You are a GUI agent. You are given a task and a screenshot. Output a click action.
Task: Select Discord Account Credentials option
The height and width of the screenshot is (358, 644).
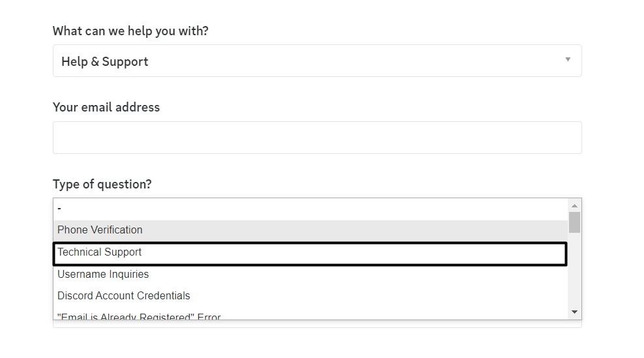310,296
